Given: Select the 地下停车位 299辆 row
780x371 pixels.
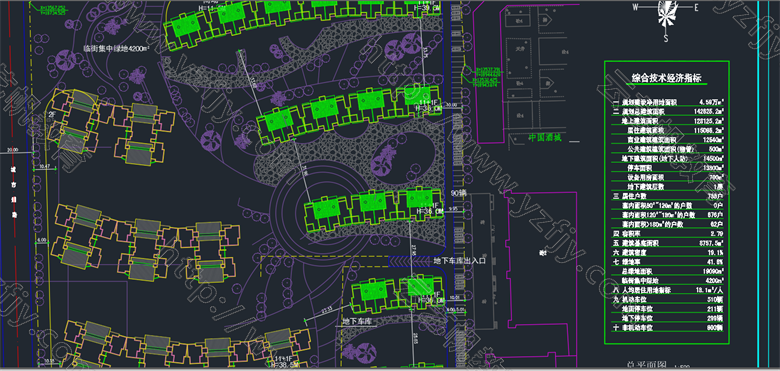Looking at the screenshot, I should pyautogui.click(x=668, y=318).
